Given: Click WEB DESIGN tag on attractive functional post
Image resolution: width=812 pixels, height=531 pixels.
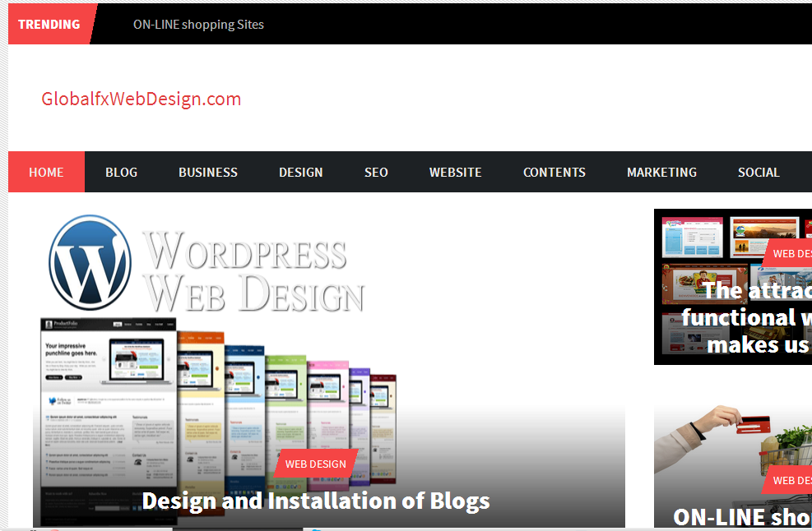Looking at the screenshot, I should tap(788, 253).
